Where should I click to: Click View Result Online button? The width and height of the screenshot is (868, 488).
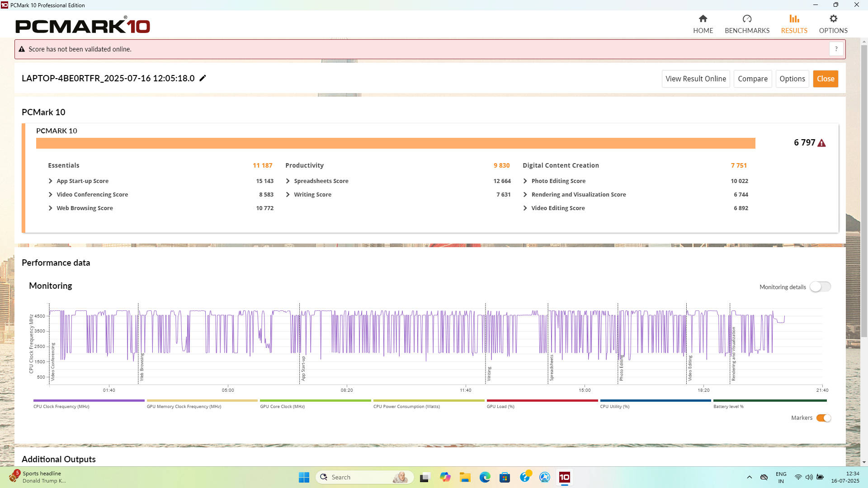coord(695,79)
